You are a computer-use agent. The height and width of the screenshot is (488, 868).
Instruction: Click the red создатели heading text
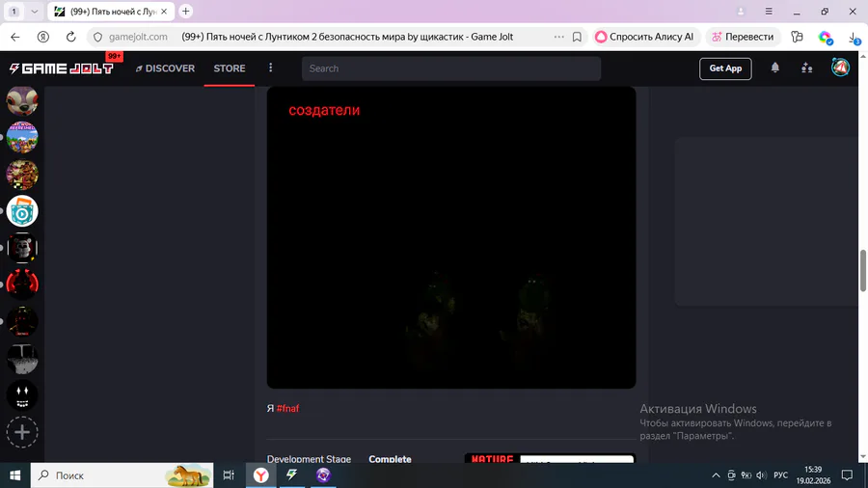pos(324,110)
